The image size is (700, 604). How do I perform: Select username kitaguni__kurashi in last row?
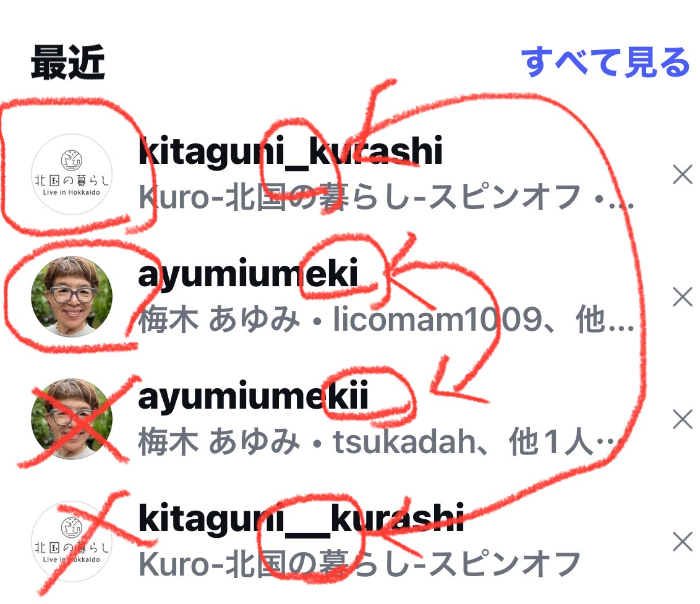(301, 519)
